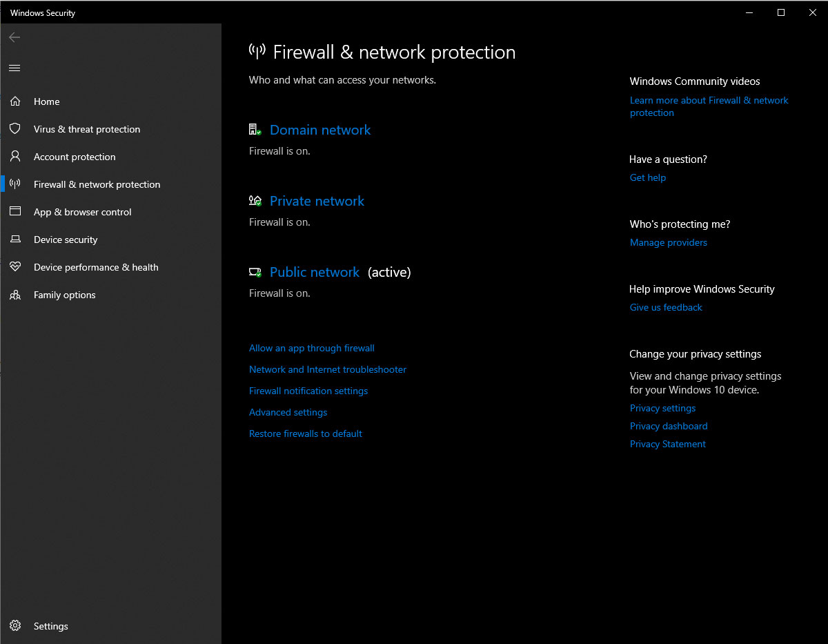Click the back arrow icon
The width and height of the screenshot is (828, 644).
(14, 37)
